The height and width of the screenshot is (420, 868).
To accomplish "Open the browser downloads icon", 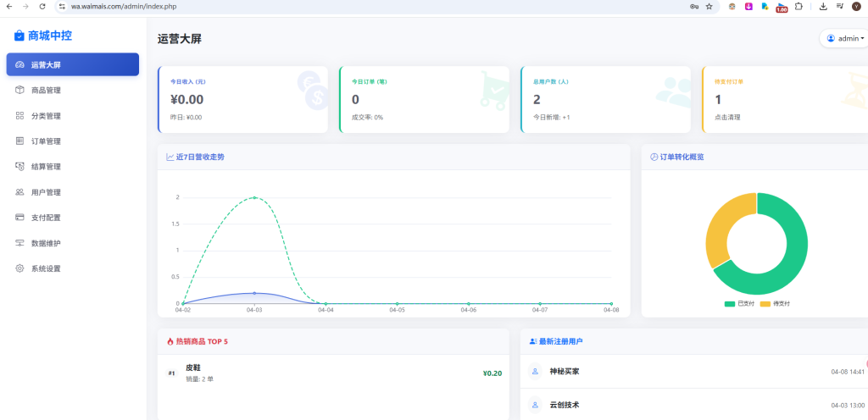I will click(823, 6).
